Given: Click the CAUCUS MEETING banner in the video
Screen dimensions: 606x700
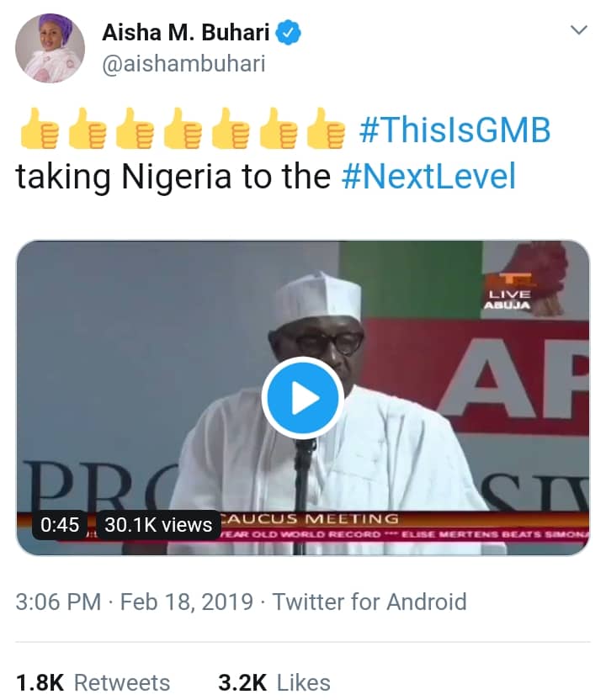Looking at the screenshot, I should point(311,518).
